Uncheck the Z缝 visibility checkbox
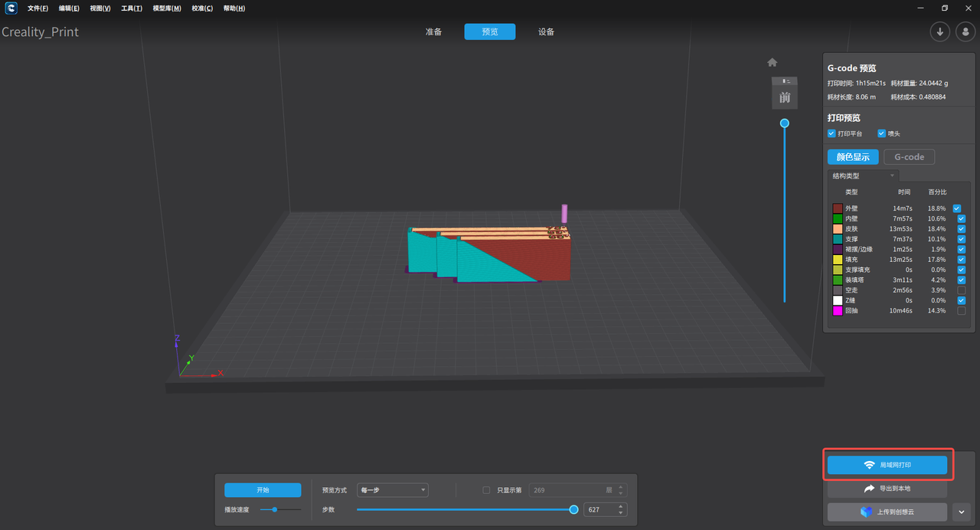The image size is (980, 530). coord(962,300)
